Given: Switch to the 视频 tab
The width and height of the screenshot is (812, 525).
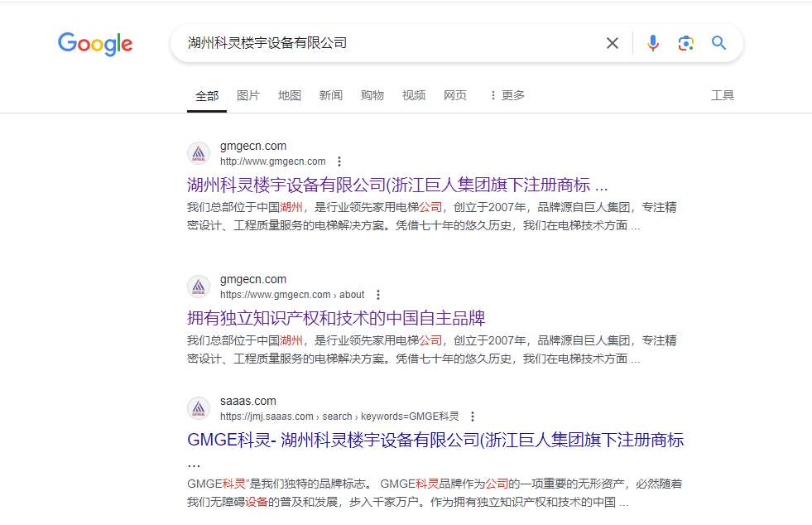Looking at the screenshot, I should (414, 95).
